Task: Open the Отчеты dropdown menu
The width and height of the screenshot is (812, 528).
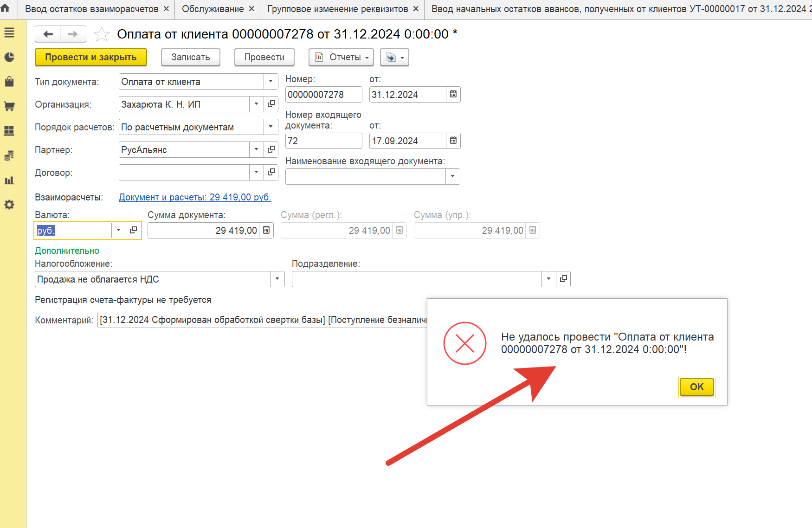Action: [x=341, y=57]
